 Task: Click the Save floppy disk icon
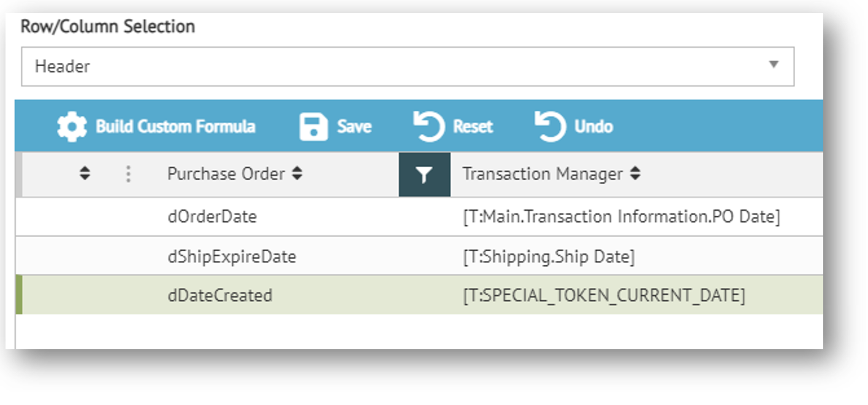point(313,127)
